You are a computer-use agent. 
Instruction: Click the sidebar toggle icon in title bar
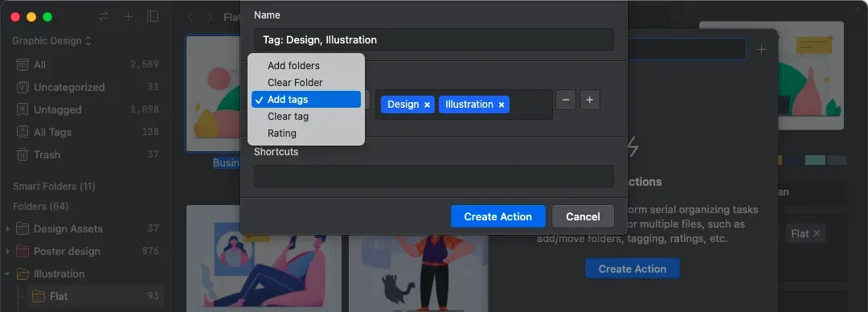tap(153, 17)
